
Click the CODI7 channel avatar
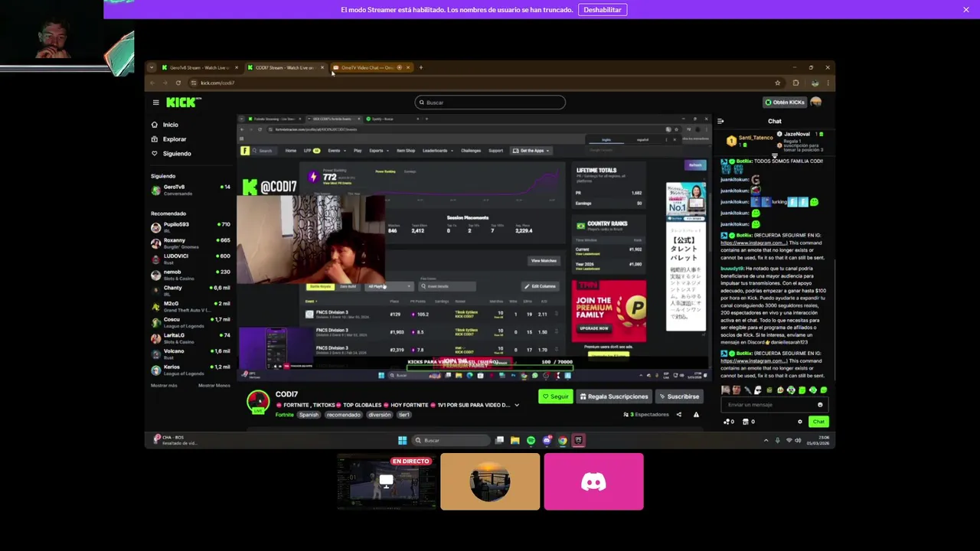[258, 401]
